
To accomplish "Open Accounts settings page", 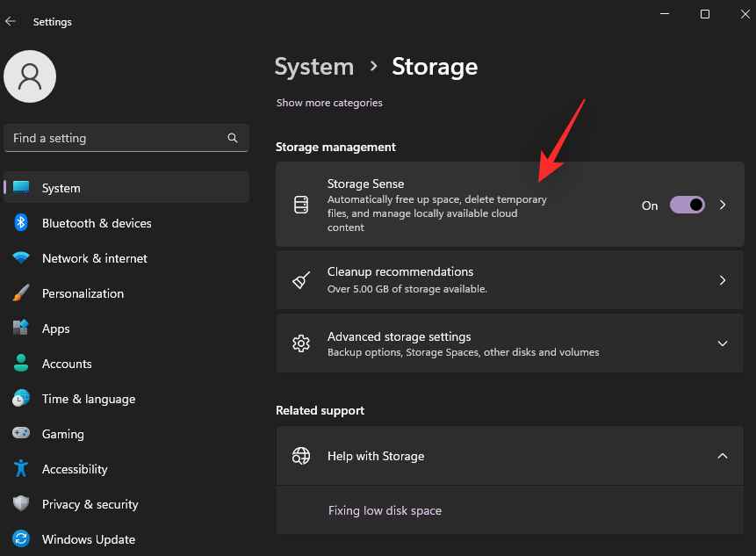I will pyautogui.click(x=126, y=364).
